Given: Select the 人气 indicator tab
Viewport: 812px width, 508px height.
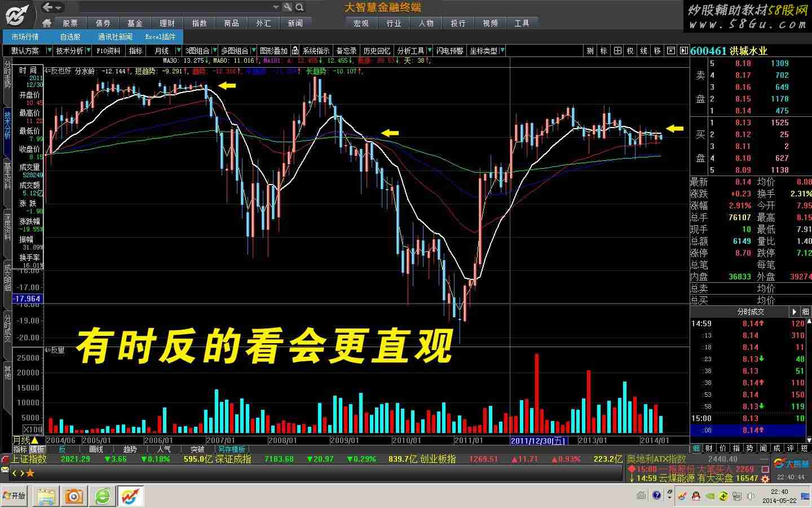Looking at the screenshot, I should [x=164, y=450].
